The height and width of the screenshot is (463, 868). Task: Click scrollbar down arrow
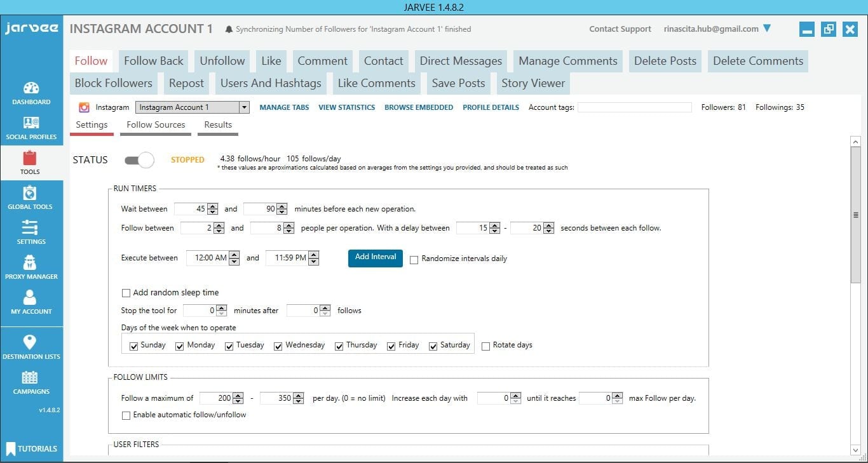855,450
